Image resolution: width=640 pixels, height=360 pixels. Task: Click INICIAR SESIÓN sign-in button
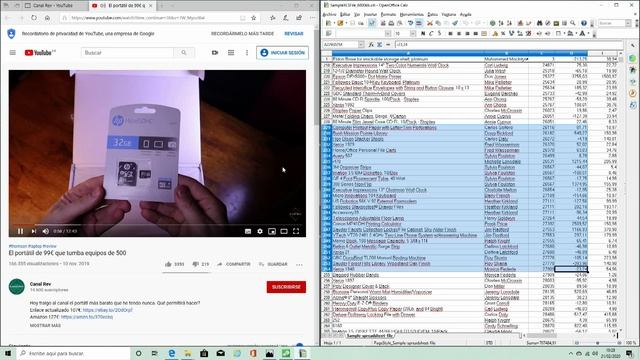tap(282, 53)
